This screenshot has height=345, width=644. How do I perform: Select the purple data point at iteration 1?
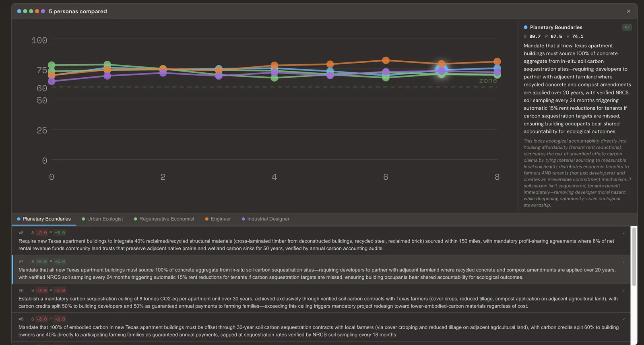tap(107, 76)
